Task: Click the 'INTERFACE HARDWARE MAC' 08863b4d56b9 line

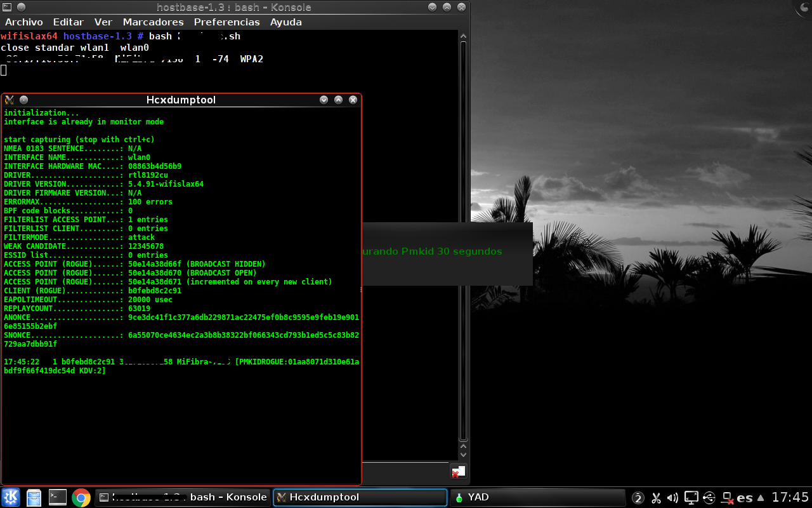Action: click(x=93, y=166)
